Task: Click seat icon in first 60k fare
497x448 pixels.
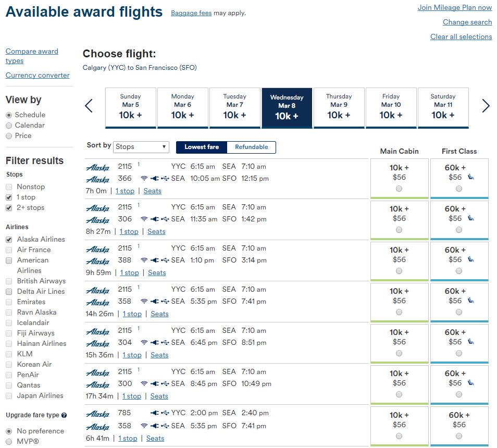Action: [x=471, y=177]
